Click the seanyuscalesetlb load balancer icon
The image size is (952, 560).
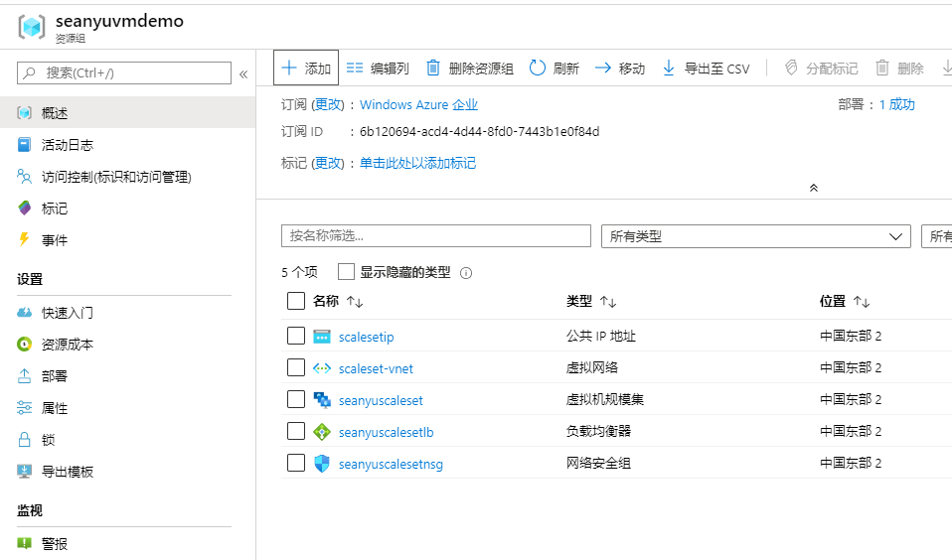point(322,432)
